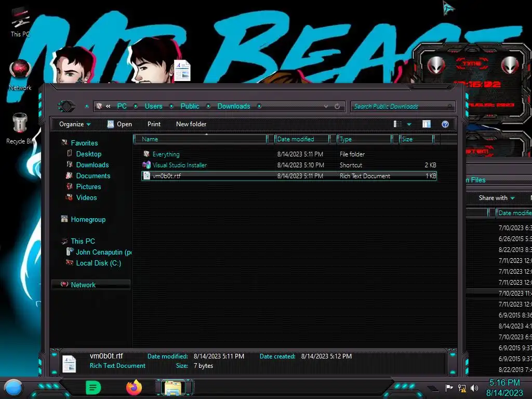Open the green notes app on taskbar
The height and width of the screenshot is (399, 532).
(93, 388)
